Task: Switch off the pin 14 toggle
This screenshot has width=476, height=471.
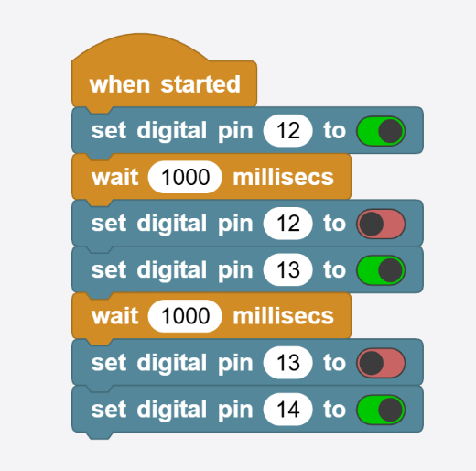Action: pos(381,410)
